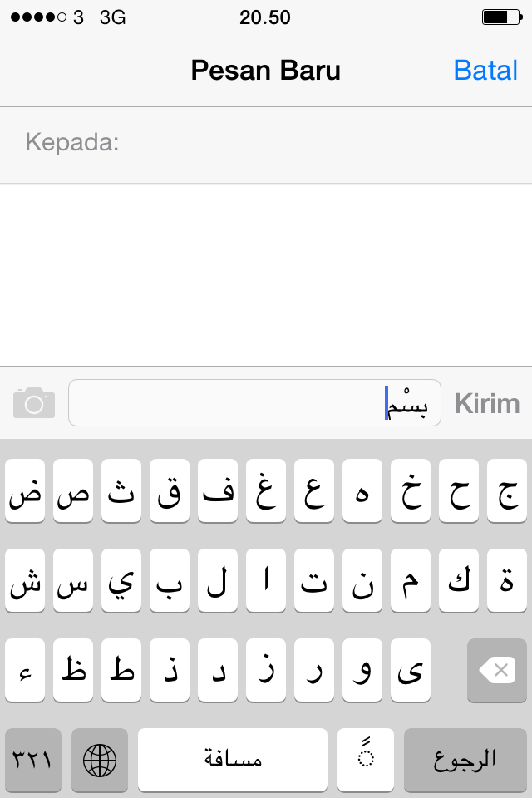Type the letter م key

click(410, 581)
